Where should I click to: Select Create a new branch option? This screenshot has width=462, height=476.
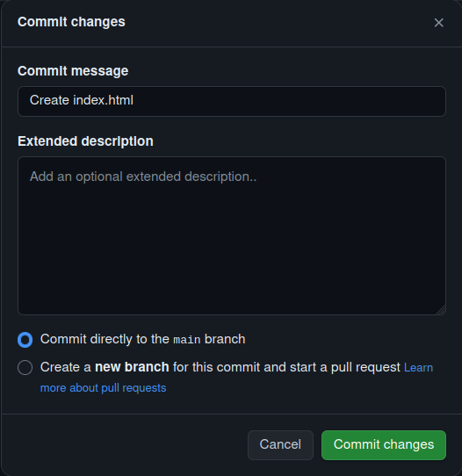coord(25,367)
